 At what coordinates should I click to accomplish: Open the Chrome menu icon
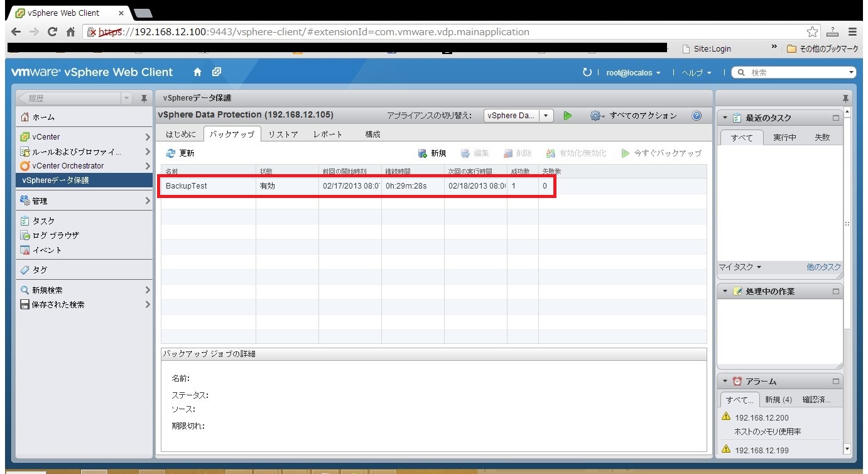852,31
